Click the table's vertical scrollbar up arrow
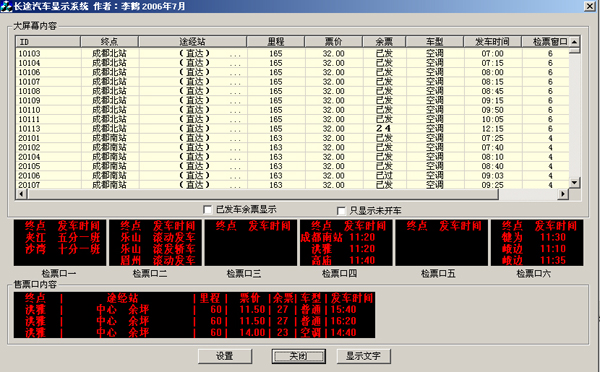The height and width of the screenshot is (372, 600). tap(574, 41)
